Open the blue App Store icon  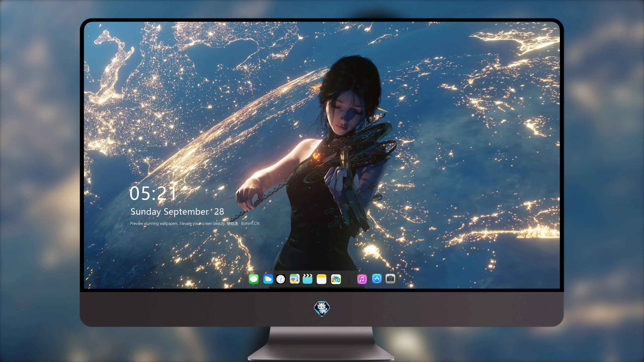tap(377, 279)
